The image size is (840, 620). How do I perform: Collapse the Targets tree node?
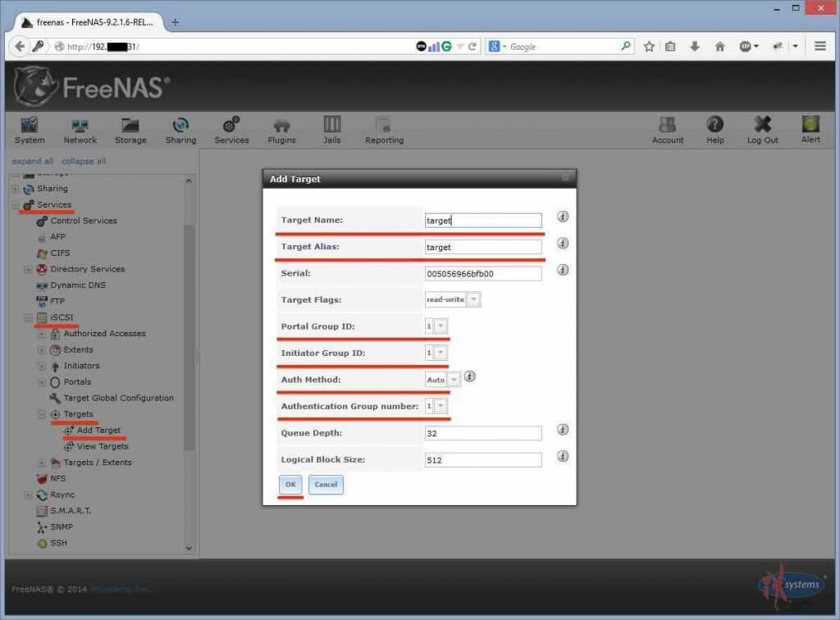(x=42, y=414)
